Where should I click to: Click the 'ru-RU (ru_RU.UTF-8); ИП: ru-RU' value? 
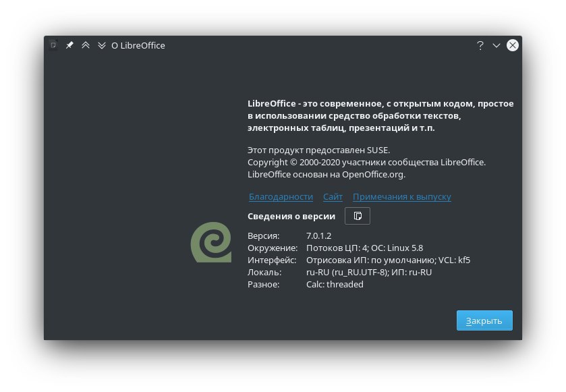369,272
